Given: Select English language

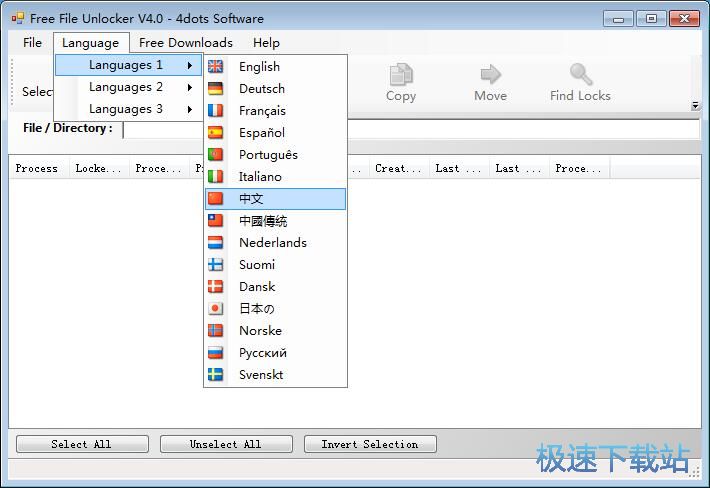Looking at the screenshot, I should [275, 67].
